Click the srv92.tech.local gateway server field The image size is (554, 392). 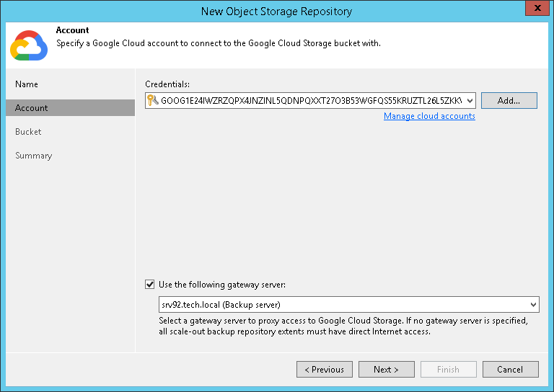coord(339,304)
